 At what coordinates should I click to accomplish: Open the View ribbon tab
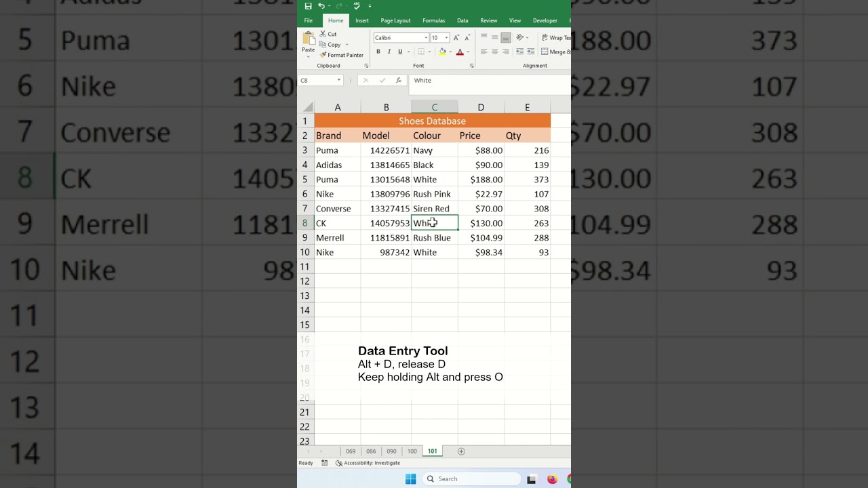coord(515,21)
